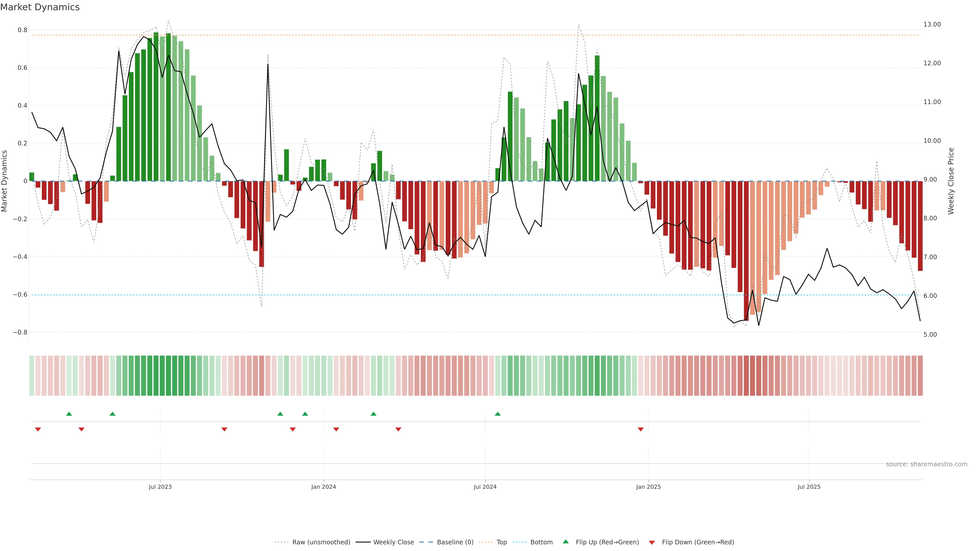Click the source: sharemaestro.com text

pyautogui.click(x=926, y=464)
